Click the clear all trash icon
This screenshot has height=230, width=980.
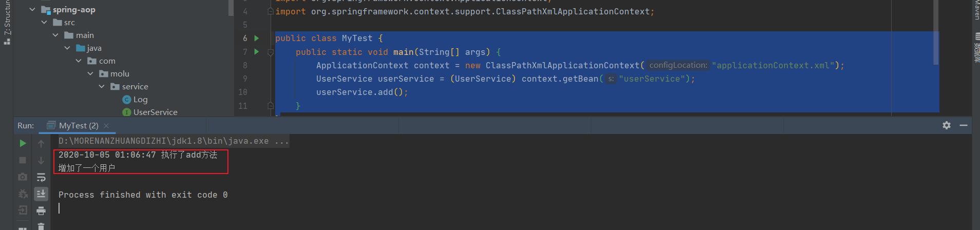(x=41, y=226)
